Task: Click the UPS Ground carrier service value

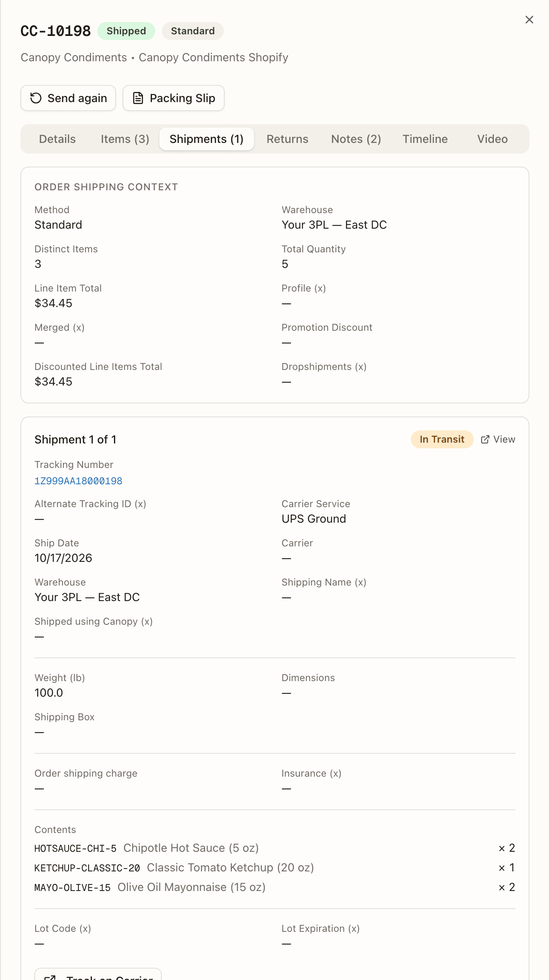Action: coord(314,519)
